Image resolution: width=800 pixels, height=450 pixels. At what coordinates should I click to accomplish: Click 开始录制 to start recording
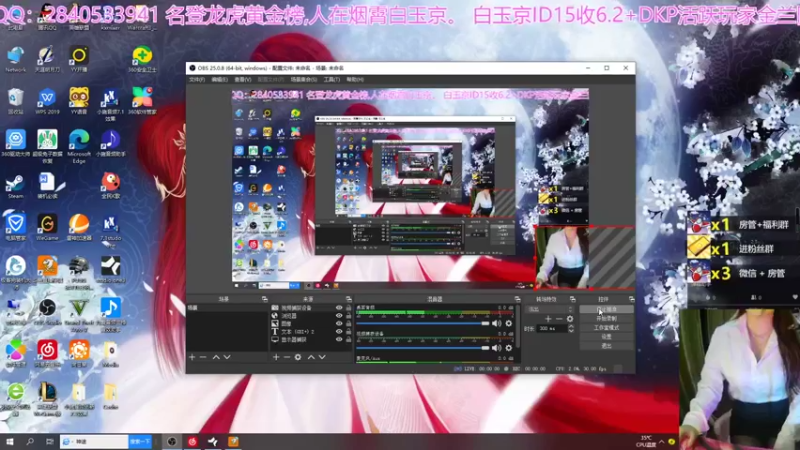(x=607, y=318)
